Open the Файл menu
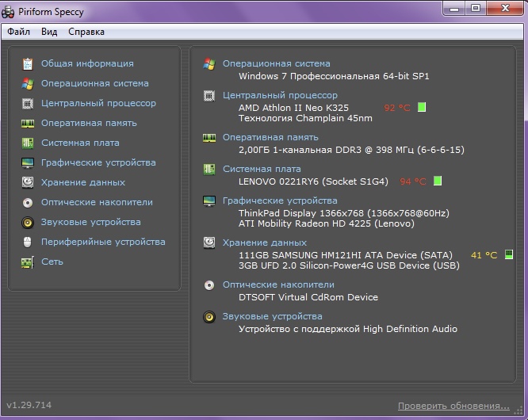528x420 pixels. [x=19, y=32]
